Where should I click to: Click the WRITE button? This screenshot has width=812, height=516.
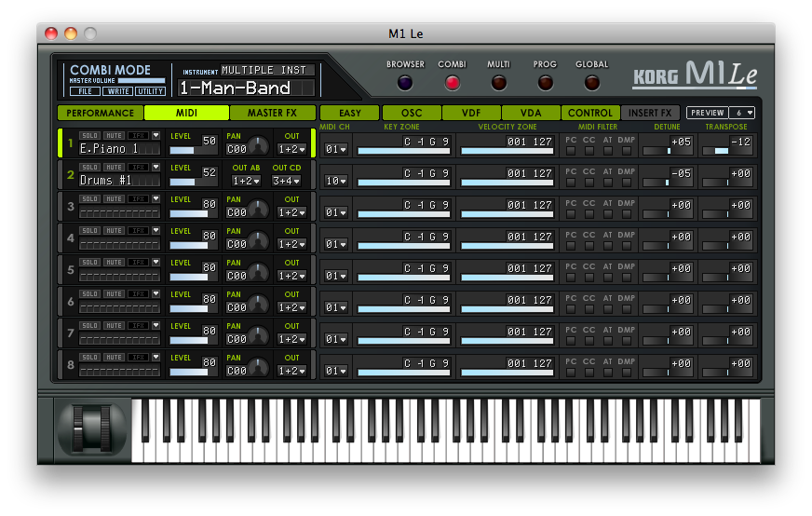coord(118,91)
